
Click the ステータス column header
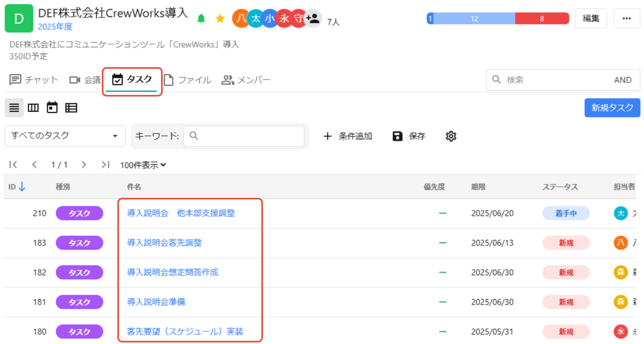pyautogui.click(x=560, y=187)
